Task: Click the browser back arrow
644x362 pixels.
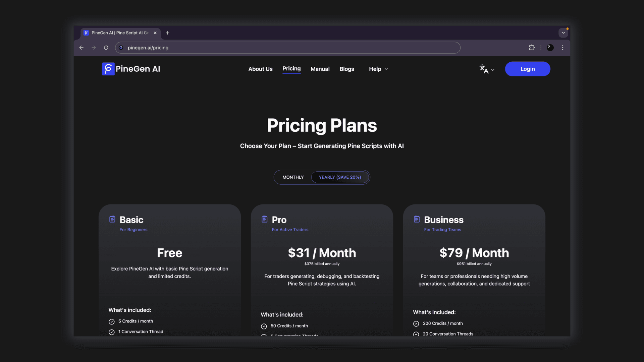Action: (x=81, y=48)
